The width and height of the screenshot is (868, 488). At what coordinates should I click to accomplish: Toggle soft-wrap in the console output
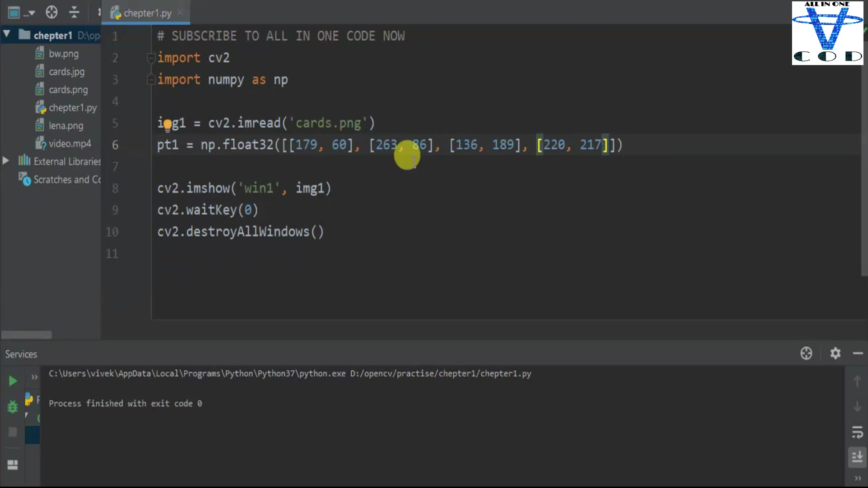857,432
